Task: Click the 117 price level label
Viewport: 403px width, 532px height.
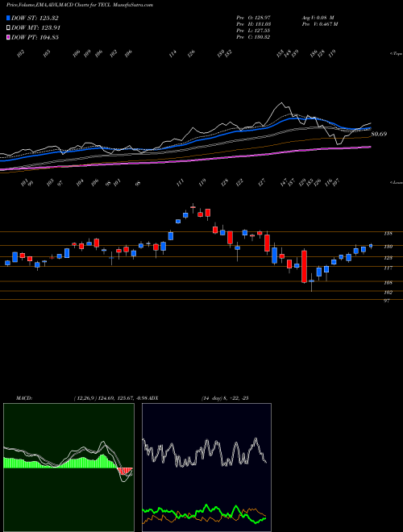Action: (388, 268)
